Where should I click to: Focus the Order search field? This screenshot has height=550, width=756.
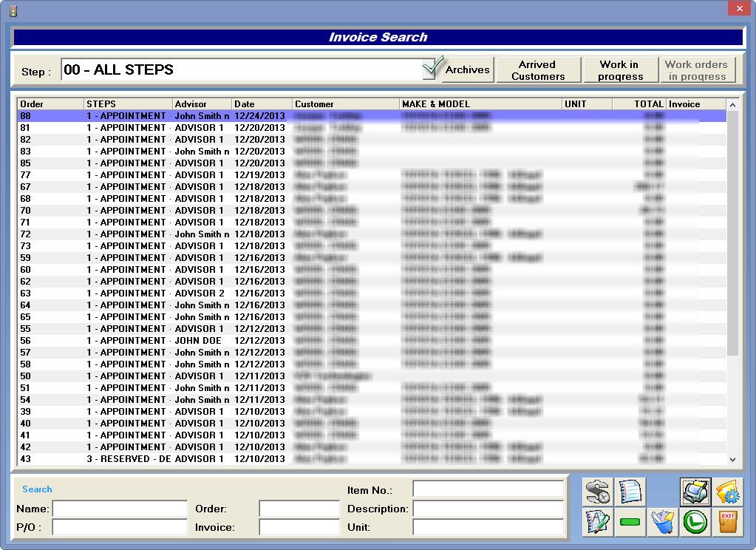299,509
